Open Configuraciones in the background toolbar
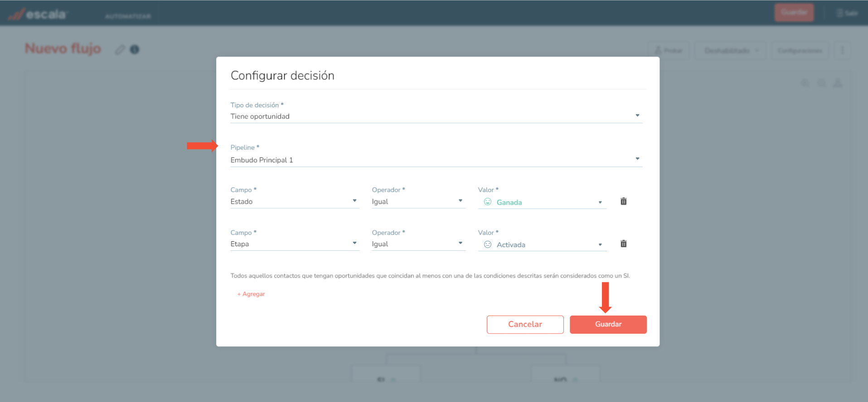Image resolution: width=868 pixels, height=402 pixels. point(800,50)
